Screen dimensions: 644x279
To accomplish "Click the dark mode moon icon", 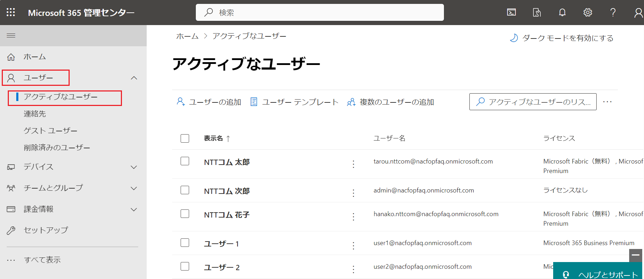I will point(514,38).
